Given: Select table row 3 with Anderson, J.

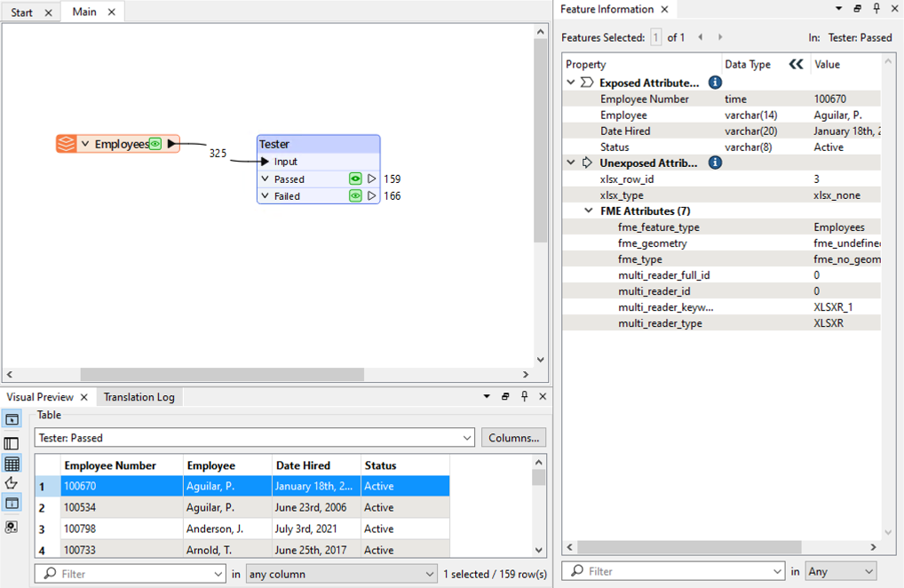Looking at the screenshot, I should click(209, 528).
